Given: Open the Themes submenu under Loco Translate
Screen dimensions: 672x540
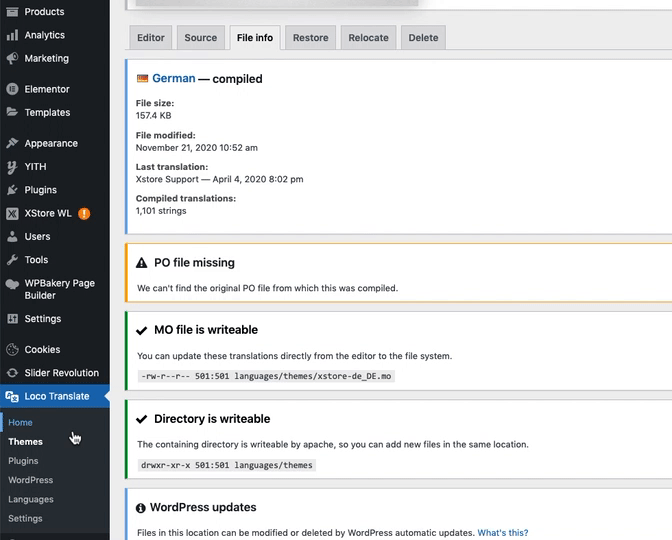Looking at the screenshot, I should 25,442.
